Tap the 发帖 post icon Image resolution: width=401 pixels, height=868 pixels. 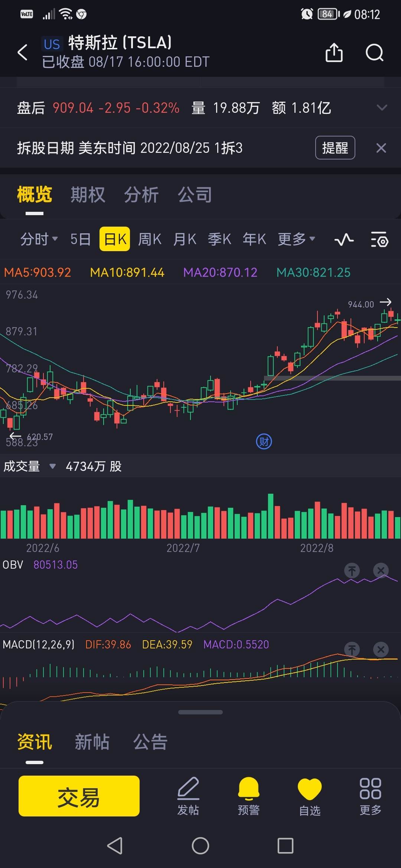click(188, 796)
